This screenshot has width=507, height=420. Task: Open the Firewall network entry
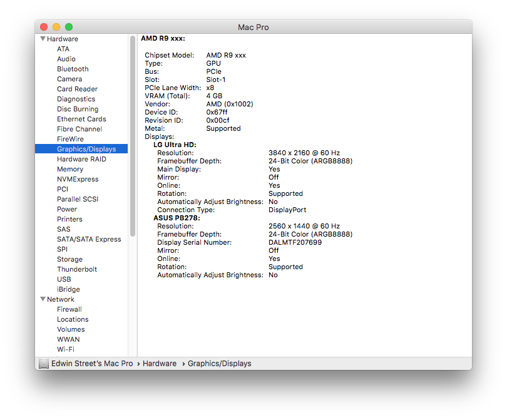click(x=69, y=309)
